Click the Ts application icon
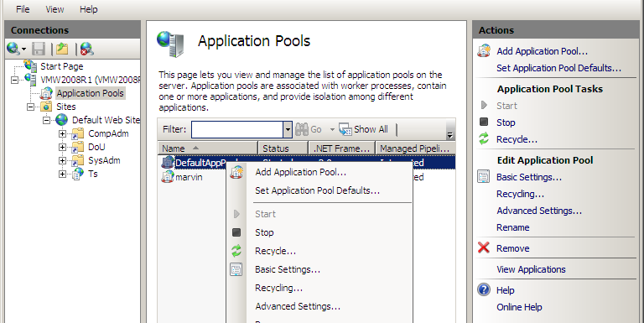This screenshot has height=323, width=644. 78,174
